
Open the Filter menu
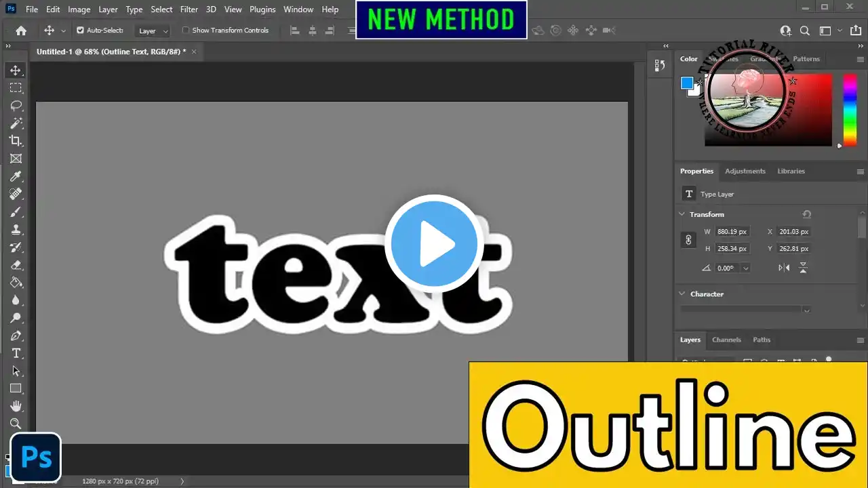[x=189, y=9]
